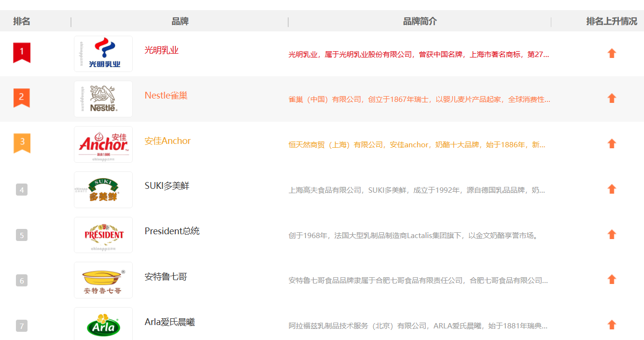644x340 pixels.
Task: Open the President总统 brand link
Action: pos(172,231)
